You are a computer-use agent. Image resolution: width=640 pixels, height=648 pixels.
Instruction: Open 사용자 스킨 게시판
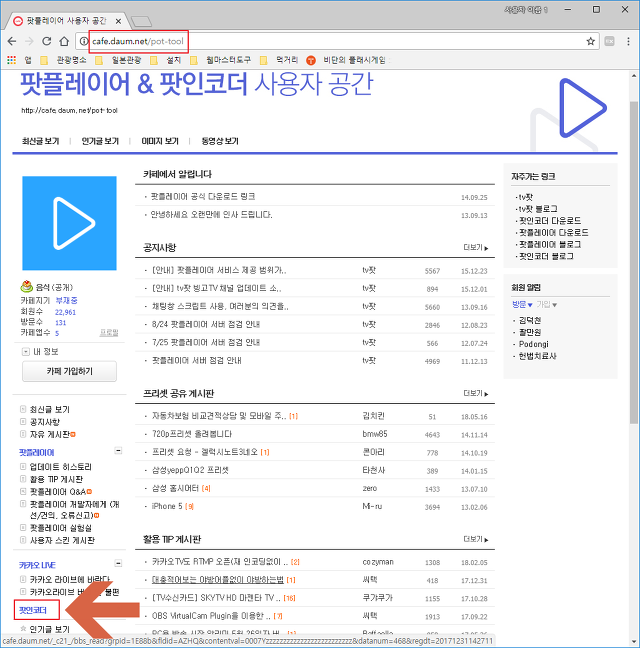[62, 540]
